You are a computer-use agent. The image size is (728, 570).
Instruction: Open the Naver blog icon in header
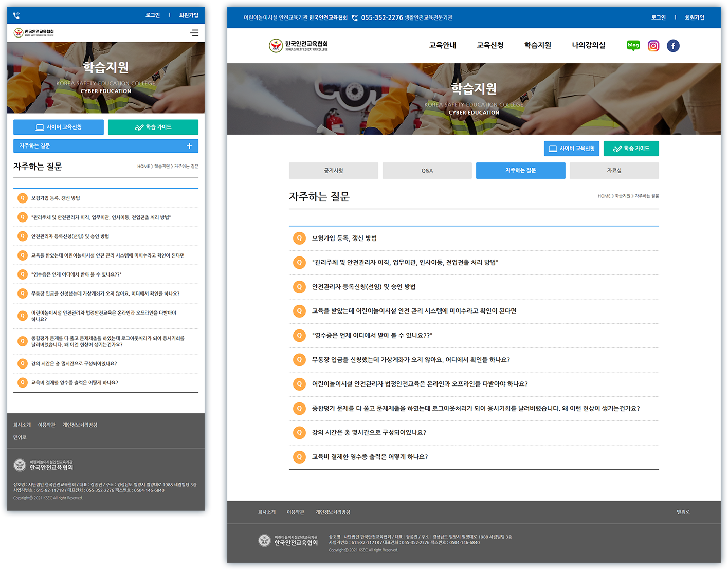click(633, 46)
